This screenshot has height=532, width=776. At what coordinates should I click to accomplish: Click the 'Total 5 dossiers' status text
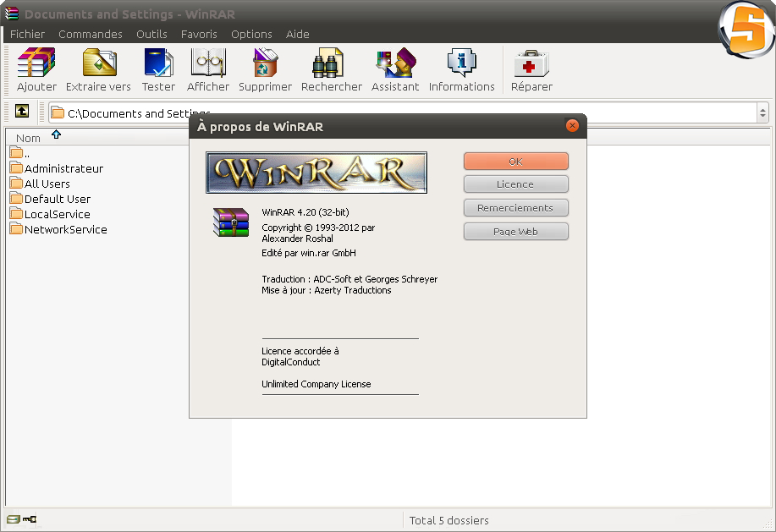449,521
